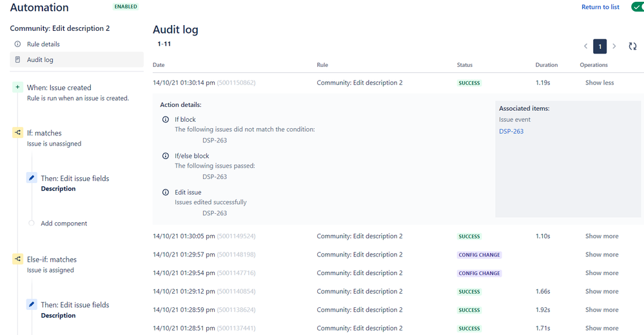This screenshot has width=644, height=335.
Task: Click the CONFIG CHANGE badge on the 01:29:54 pm row
Action: (480, 273)
